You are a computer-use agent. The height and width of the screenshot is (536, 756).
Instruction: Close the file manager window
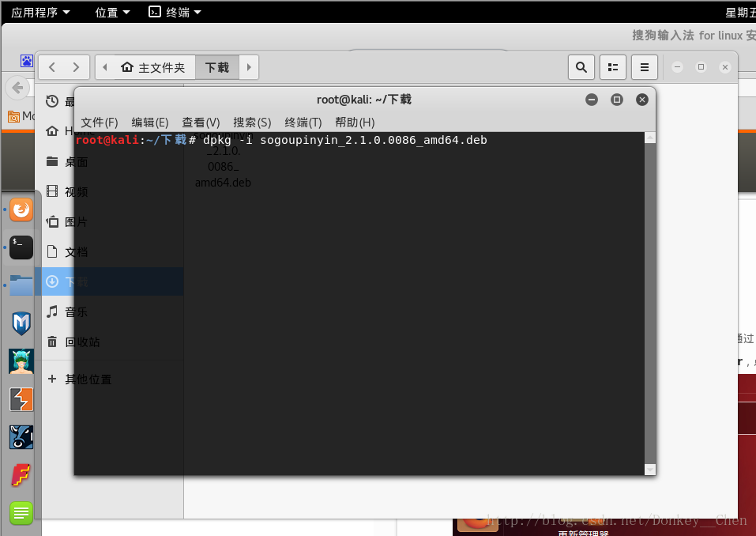tap(724, 67)
